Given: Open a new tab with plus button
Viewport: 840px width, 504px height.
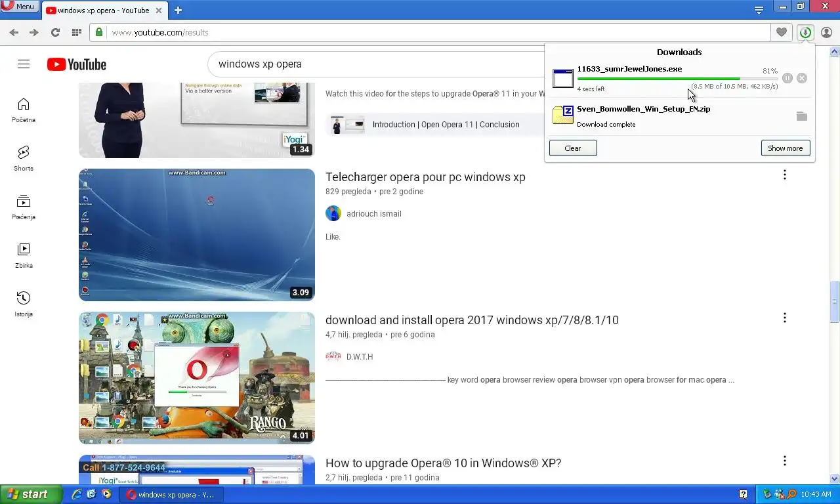Looking at the screenshot, I should 178,10.
